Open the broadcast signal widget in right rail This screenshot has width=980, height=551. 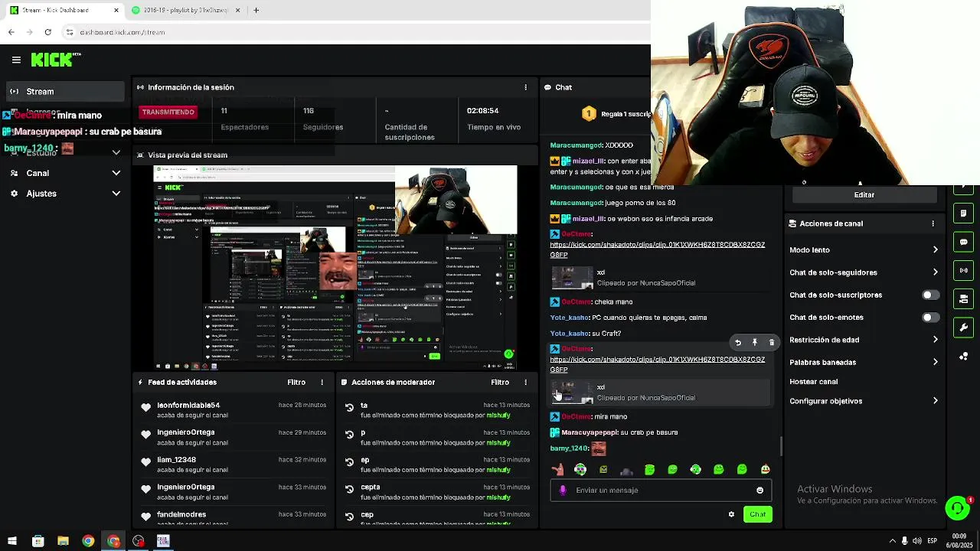click(963, 270)
